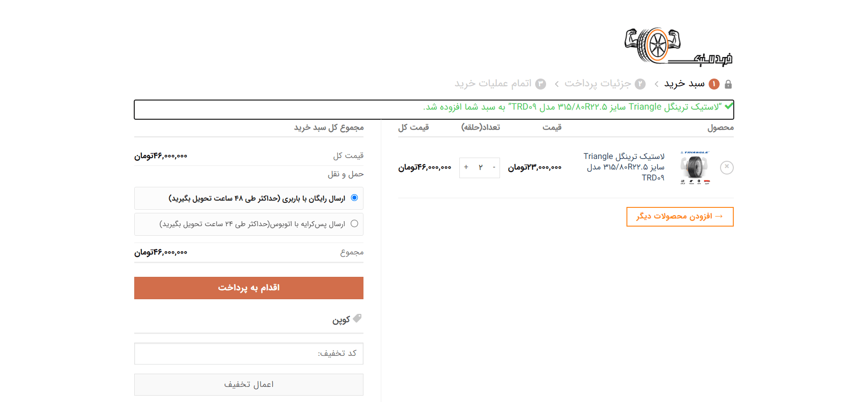Go to step 2 جزئیات پرداخت
The height and width of the screenshot is (402, 868).
(597, 84)
